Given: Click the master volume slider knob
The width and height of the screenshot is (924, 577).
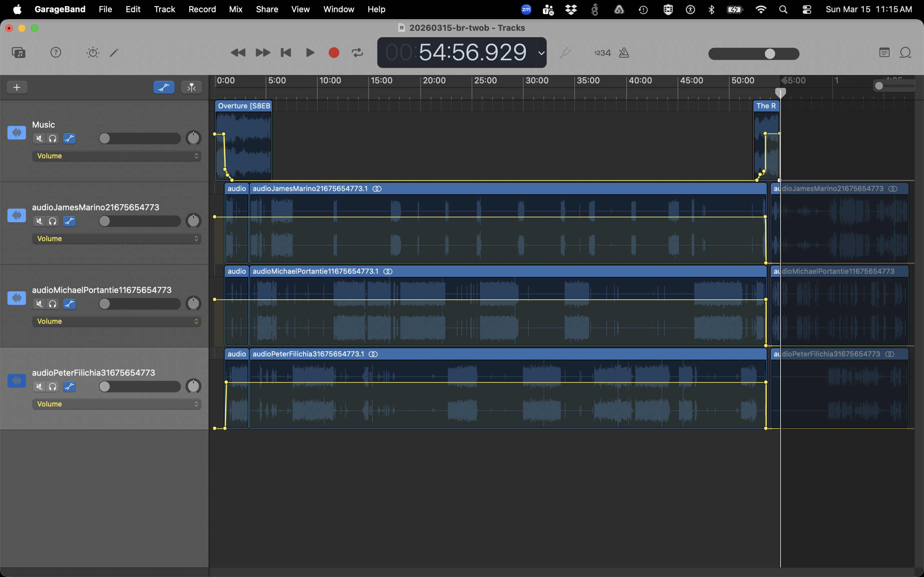Looking at the screenshot, I should tap(770, 54).
